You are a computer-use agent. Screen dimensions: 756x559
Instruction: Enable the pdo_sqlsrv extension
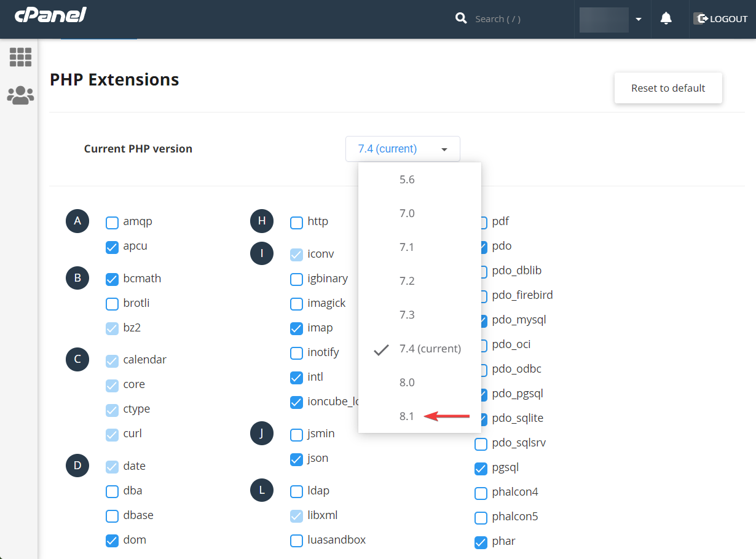tap(481, 444)
